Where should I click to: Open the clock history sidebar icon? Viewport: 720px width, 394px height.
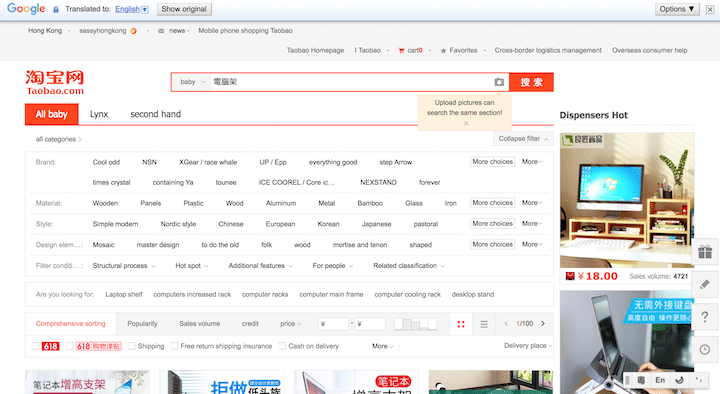(x=705, y=350)
